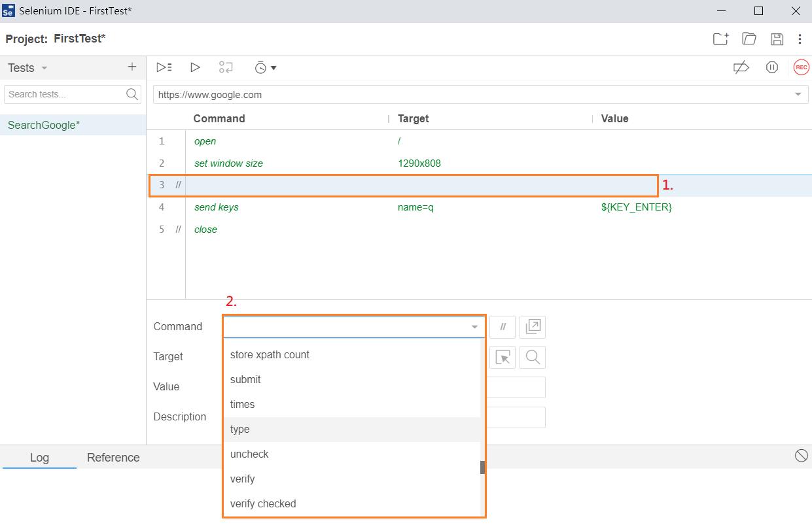Select the 'send keys' command row
The height and width of the screenshot is (525, 812).
click(479, 207)
